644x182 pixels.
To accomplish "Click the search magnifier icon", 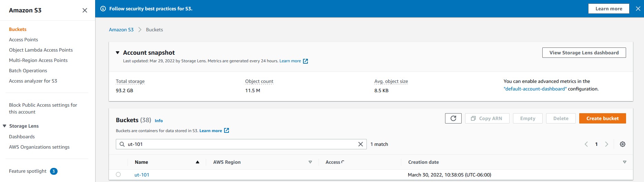I will point(122,144).
